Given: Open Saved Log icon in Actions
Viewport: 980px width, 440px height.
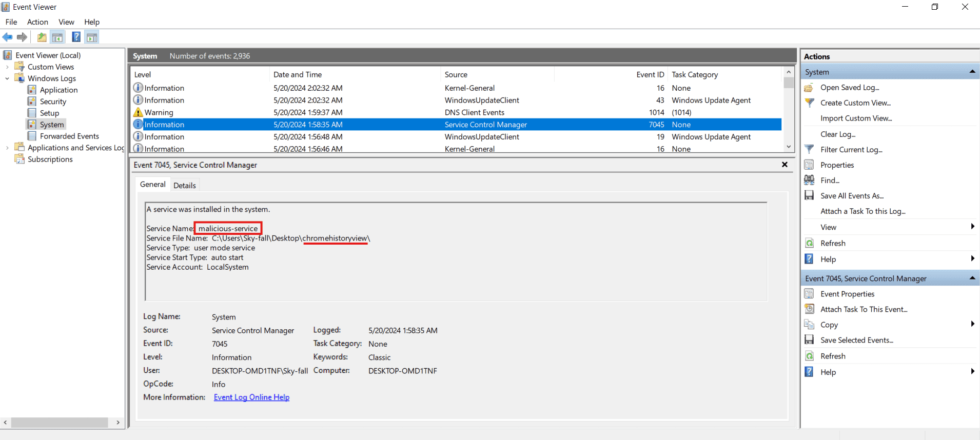Looking at the screenshot, I should [809, 88].
